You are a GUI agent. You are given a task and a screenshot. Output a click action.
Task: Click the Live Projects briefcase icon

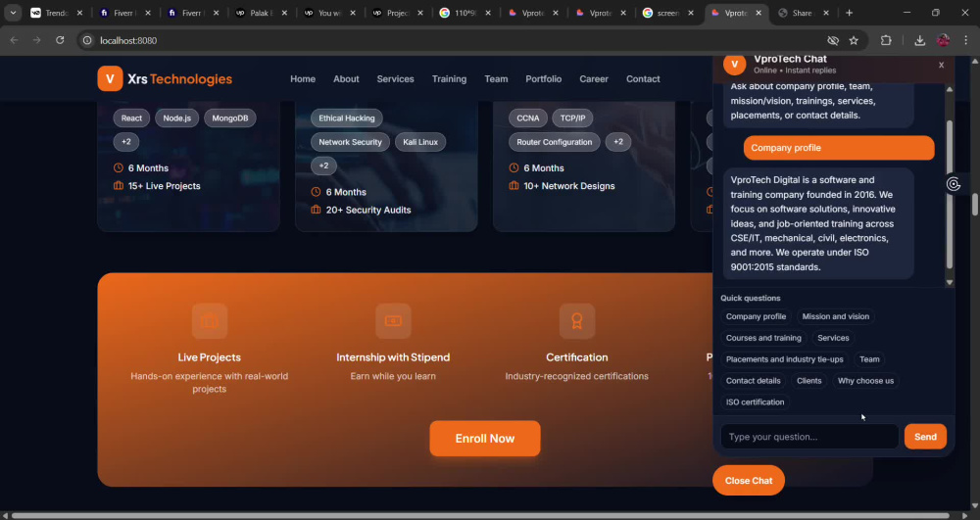pos(210,321)
